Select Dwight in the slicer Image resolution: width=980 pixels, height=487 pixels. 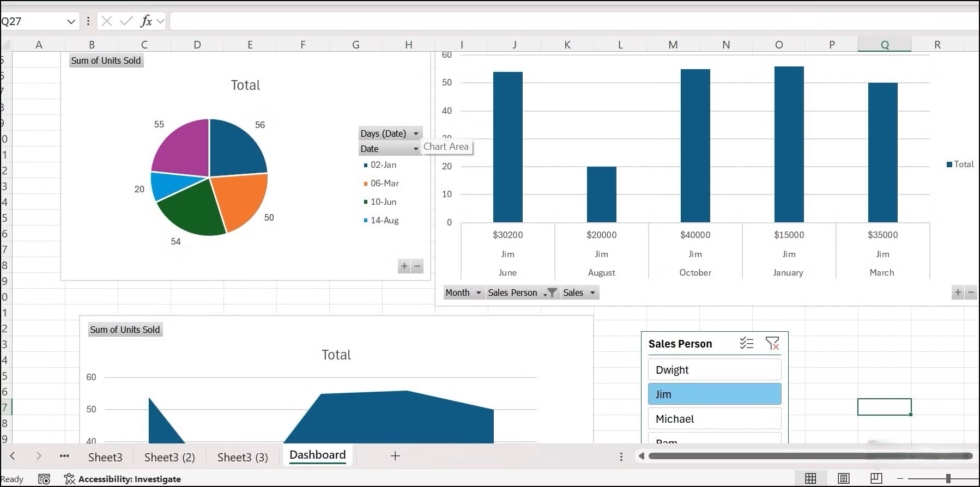click(715, 369)
